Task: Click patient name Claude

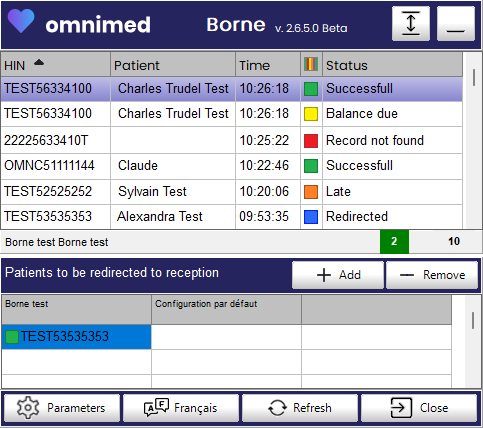Action: tap(138, 166)
